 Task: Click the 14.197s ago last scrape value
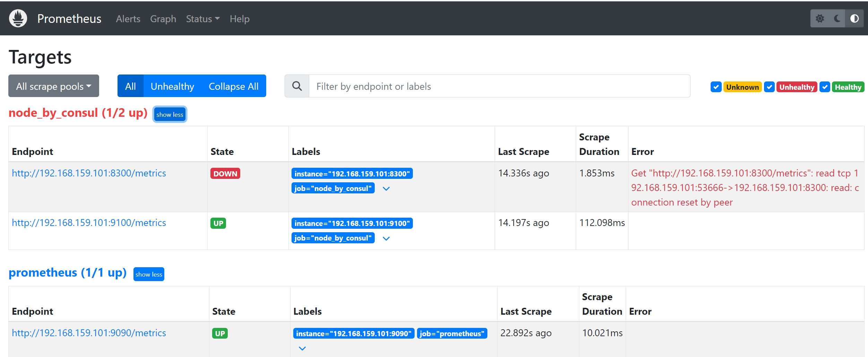click(523, 223)
